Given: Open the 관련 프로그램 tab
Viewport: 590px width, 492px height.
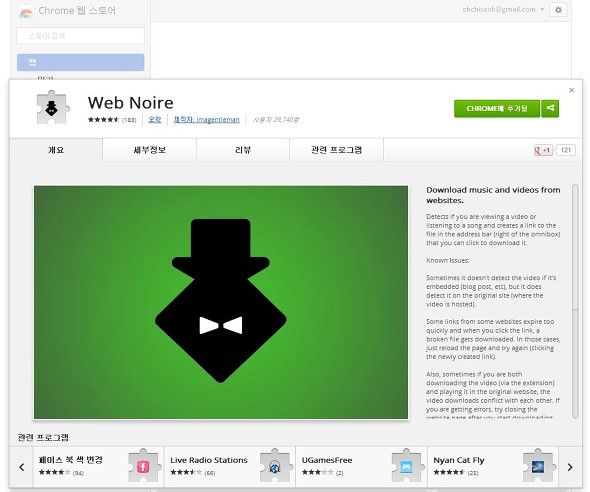Looking at the screenshot, I should tap(336, 150).
